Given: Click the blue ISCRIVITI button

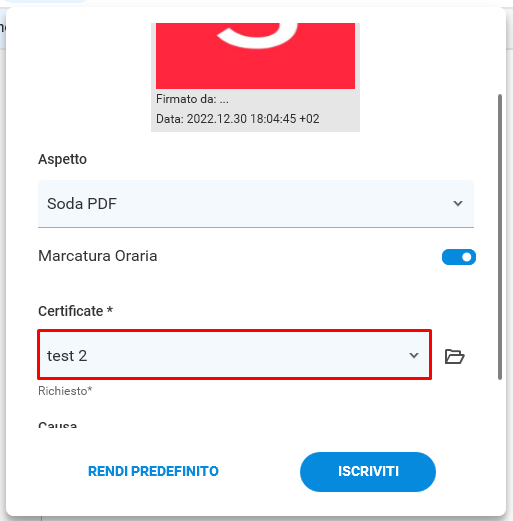Looking at the screenshot, I should 368,472.
